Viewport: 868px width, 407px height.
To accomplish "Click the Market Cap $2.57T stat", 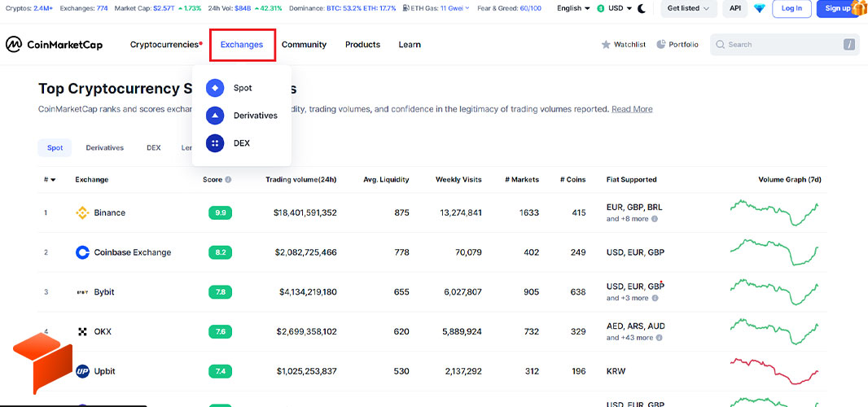I will tap(156, 8).
